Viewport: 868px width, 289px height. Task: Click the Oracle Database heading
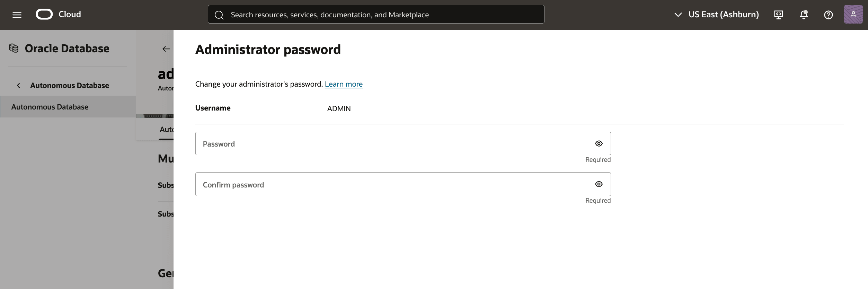(x=67, y=49)
